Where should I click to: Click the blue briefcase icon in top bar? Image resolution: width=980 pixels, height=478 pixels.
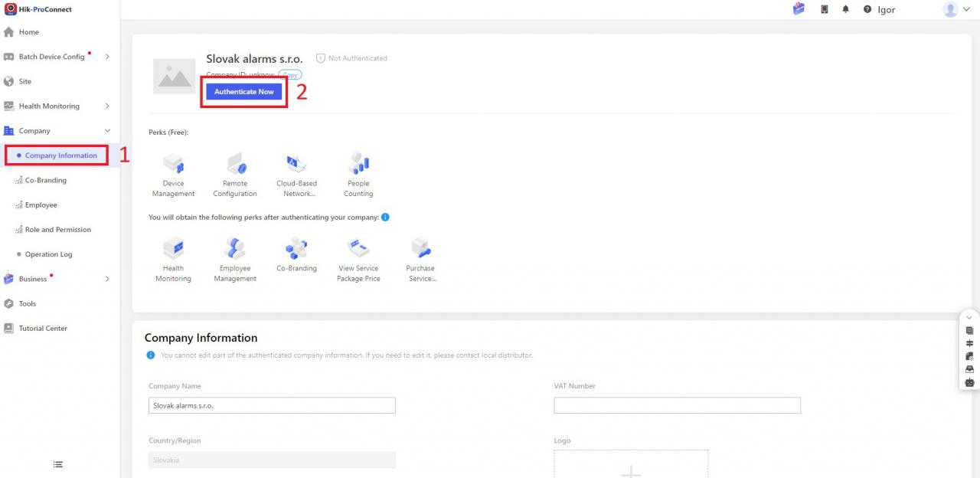point(799,9)
